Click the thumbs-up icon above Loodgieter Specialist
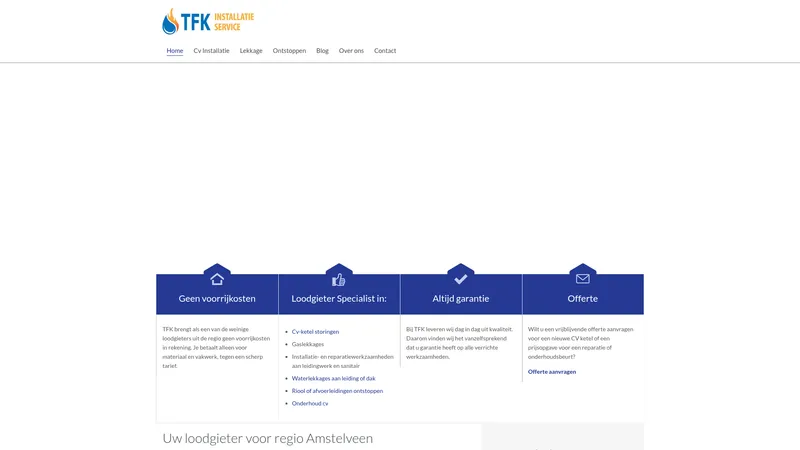800x450 pixels. point(339,280)
